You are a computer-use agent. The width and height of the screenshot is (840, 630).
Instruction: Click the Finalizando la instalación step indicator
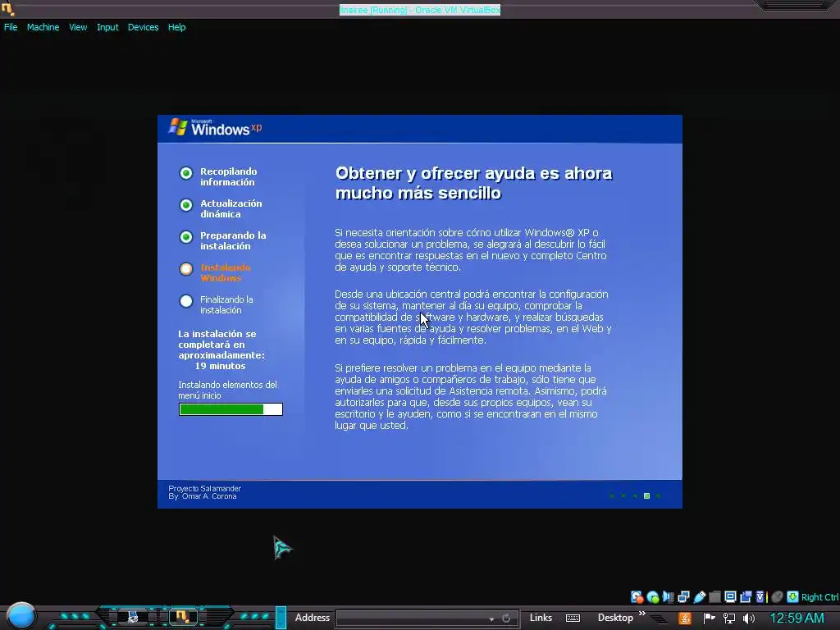point(186,301)
